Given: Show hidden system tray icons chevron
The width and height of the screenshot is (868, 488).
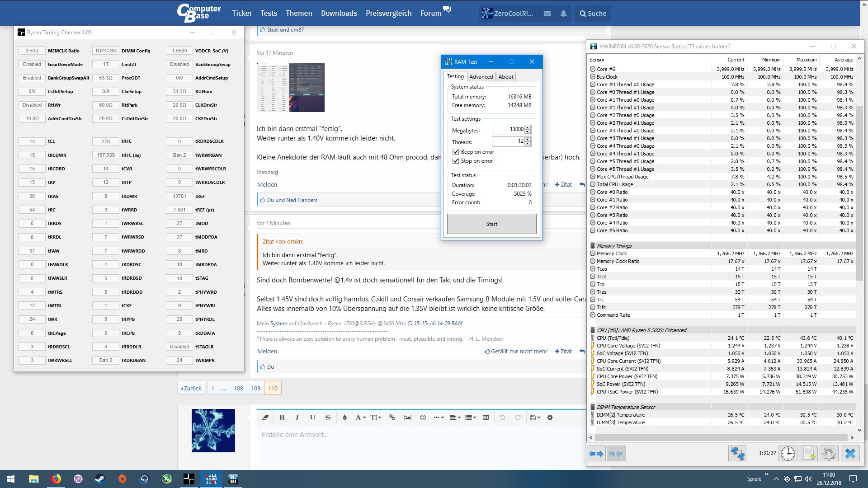Looking at the screenshot, I should point(776,479).
